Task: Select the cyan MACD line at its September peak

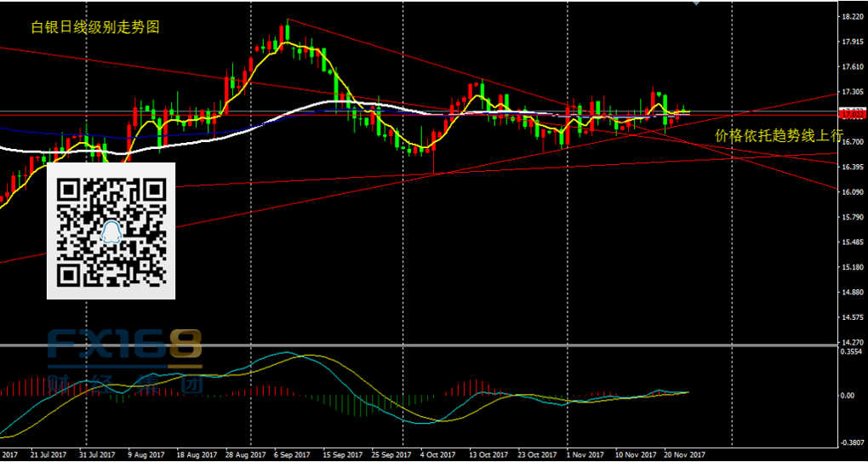Action: click(288, 351)
